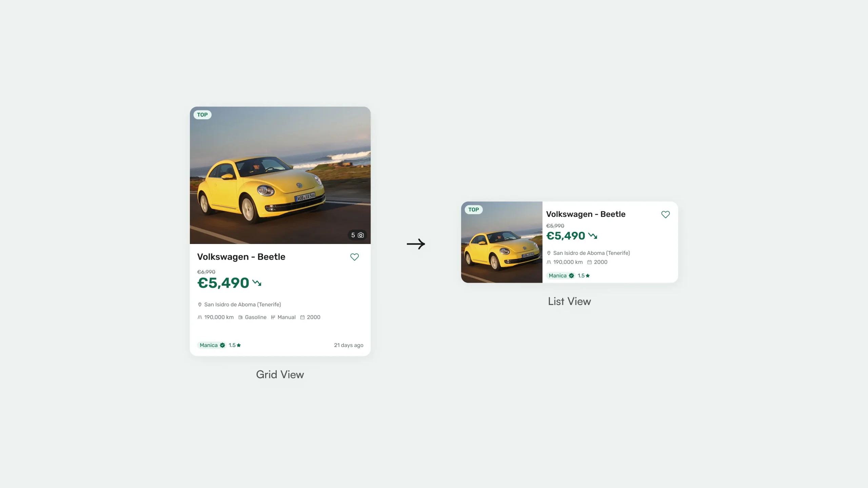Click the 1.5 rating in list card

[x=581, y=276]
